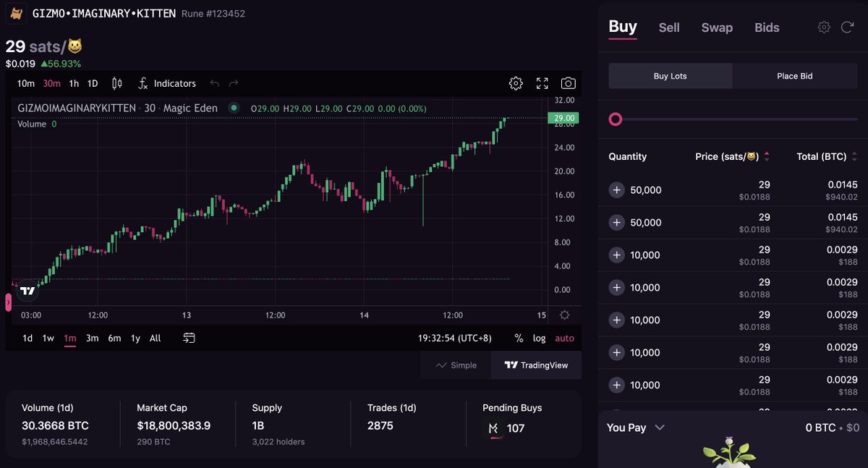Open the chart settings gear icon

click(516, 83)
